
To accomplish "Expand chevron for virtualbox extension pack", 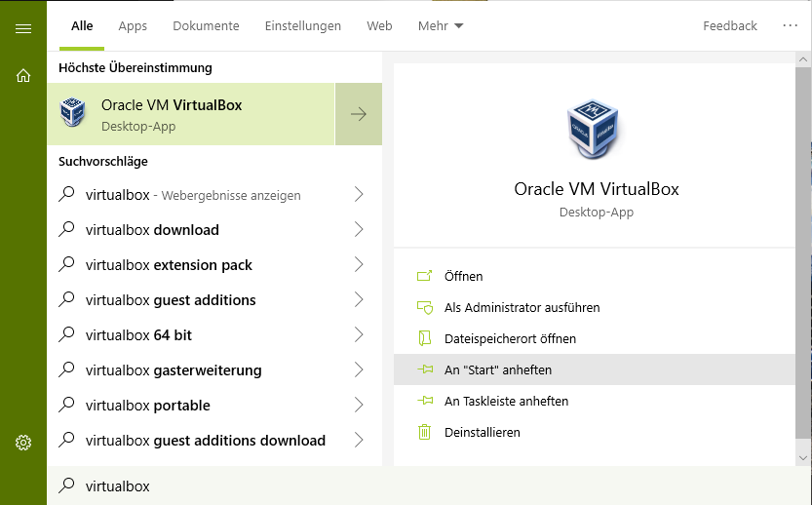I will click(359, 264).
